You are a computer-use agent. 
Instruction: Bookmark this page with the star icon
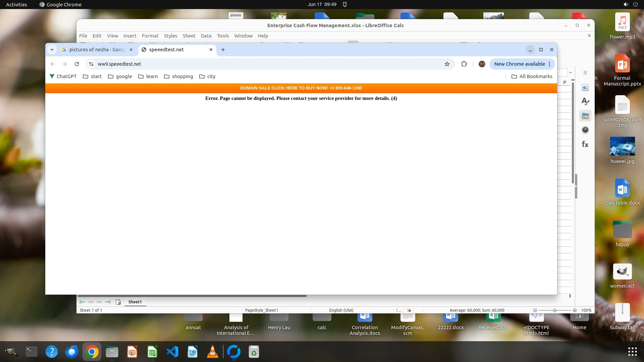(447, 64)
